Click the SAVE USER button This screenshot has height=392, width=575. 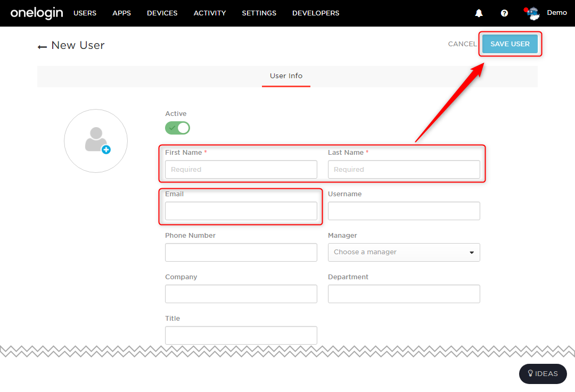click(510, 44)
